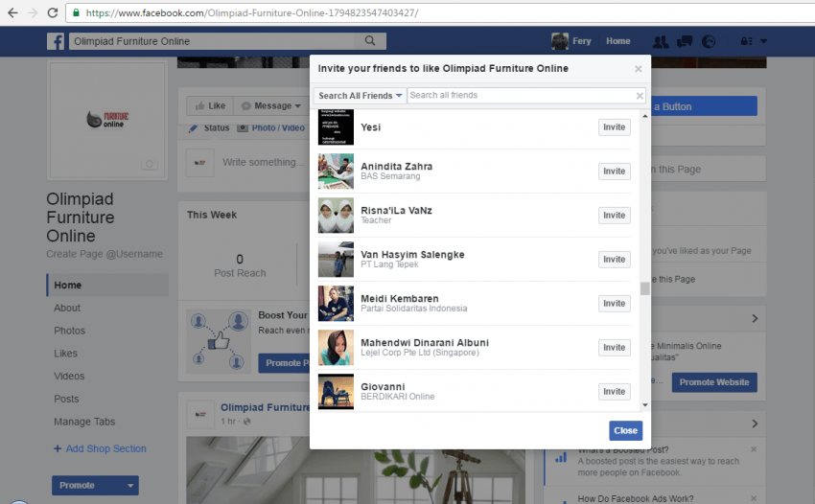Open the Promote button dropdown arrow
Screen dimensions: 815x504
130,485
